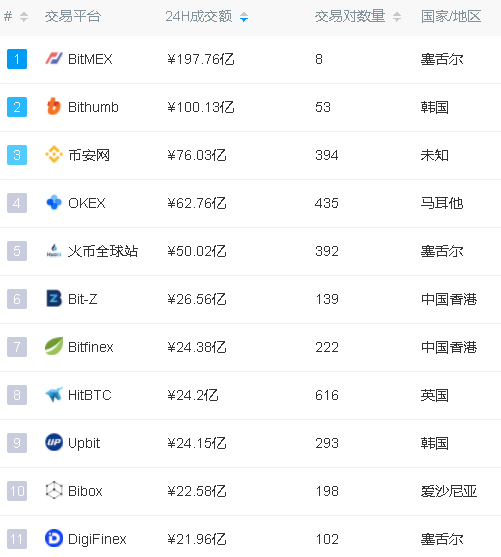Click the ¥197.76亿 volume value
501x557 pixels.
pos(201,59)
